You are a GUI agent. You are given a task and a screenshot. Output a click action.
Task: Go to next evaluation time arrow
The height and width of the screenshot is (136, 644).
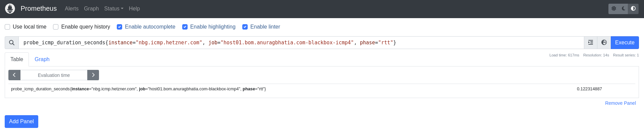[93, 75]
